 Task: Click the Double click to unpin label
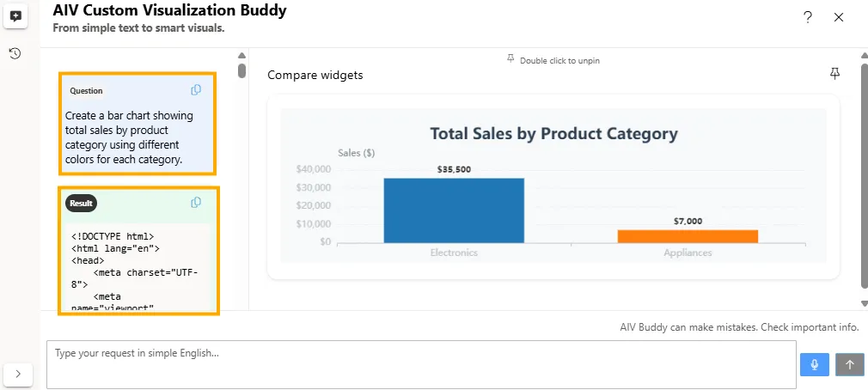[559, 60]
